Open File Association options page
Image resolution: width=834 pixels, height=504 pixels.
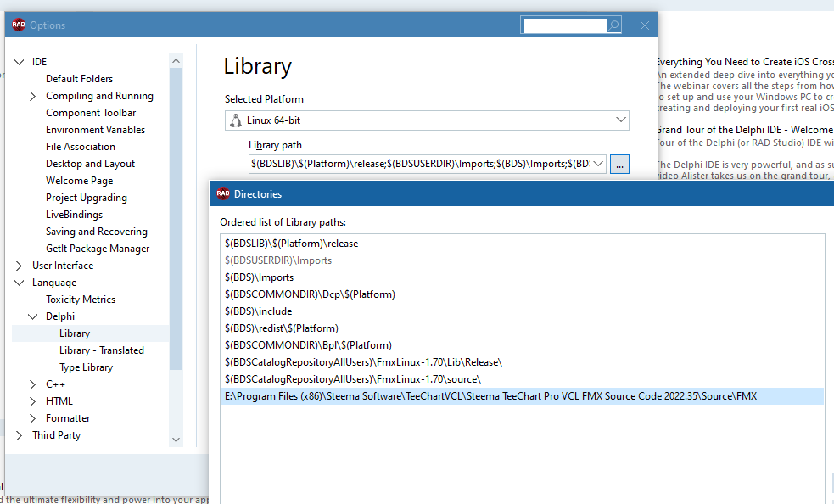(x=81, y=147)
